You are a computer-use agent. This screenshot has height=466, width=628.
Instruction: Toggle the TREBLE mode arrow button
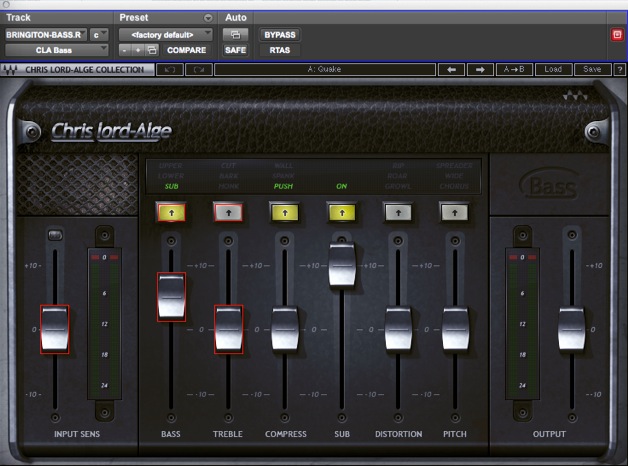(228, 213)
